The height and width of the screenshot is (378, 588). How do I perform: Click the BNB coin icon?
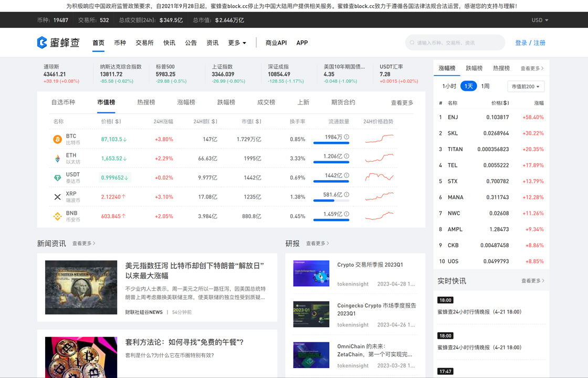[57, 216]
